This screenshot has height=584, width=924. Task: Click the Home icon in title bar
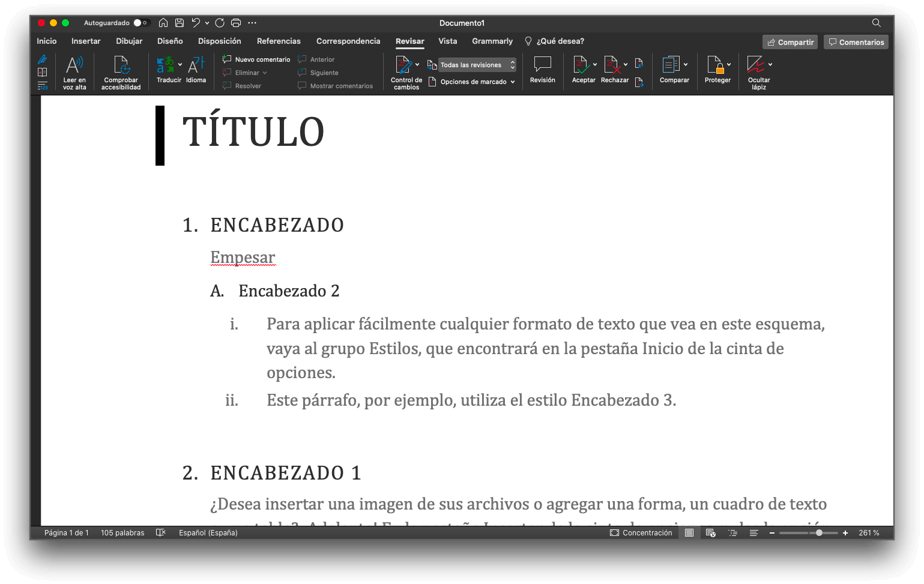point(163,23)
